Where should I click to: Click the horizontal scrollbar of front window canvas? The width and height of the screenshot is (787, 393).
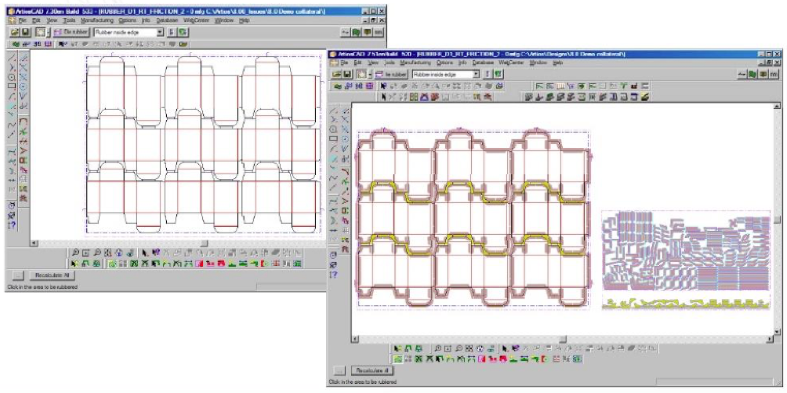562,339
